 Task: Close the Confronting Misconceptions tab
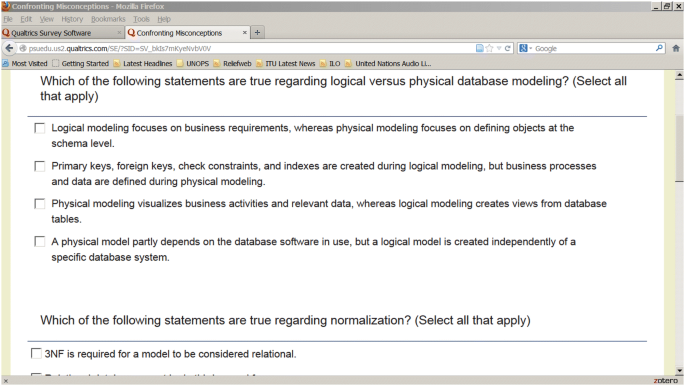click(x=245, y=33)
